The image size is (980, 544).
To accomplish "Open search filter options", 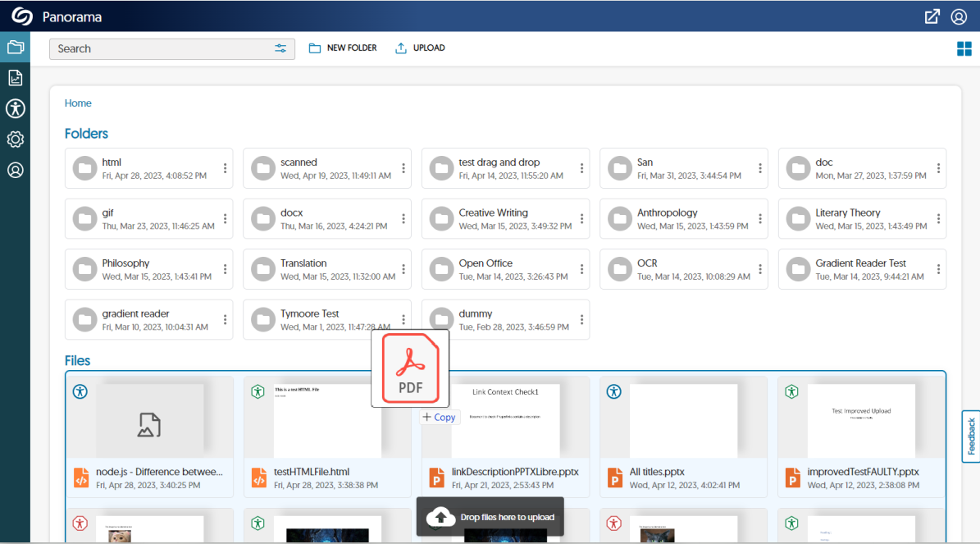I will [x=280, y=48].
